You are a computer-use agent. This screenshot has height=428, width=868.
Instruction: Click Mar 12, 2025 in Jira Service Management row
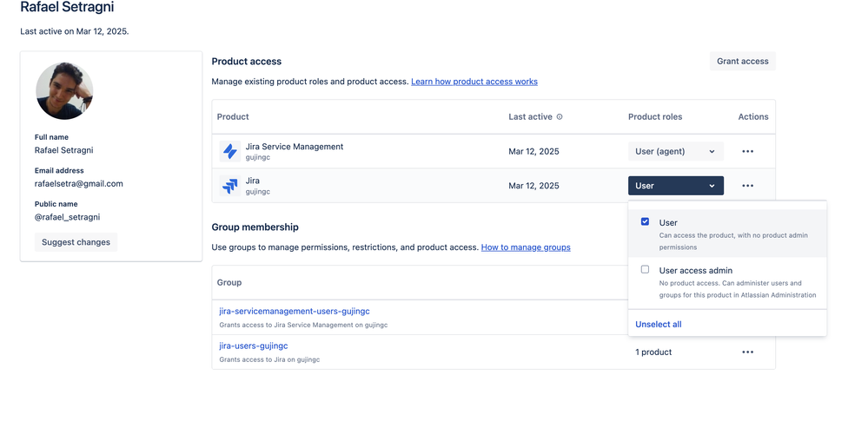[533, 152]
